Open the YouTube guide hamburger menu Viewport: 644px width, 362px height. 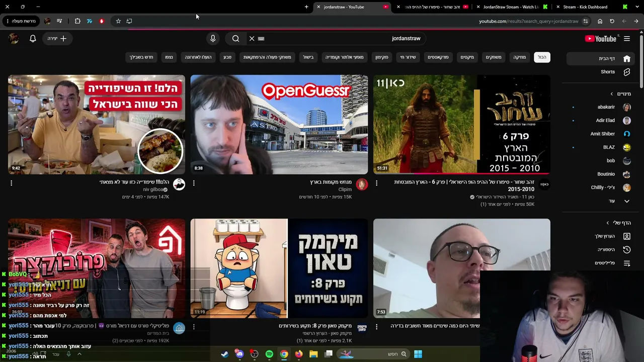[x=627, y=39]
